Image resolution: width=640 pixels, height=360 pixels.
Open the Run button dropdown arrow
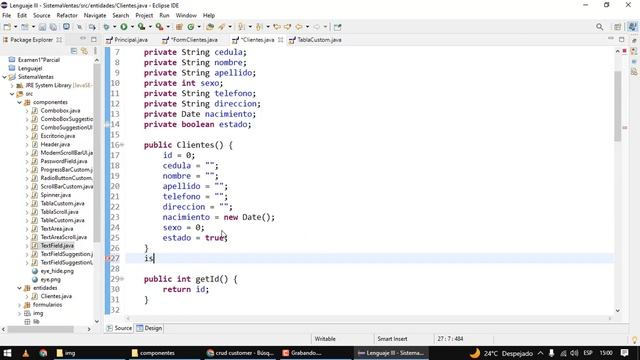tap(132, 27)
